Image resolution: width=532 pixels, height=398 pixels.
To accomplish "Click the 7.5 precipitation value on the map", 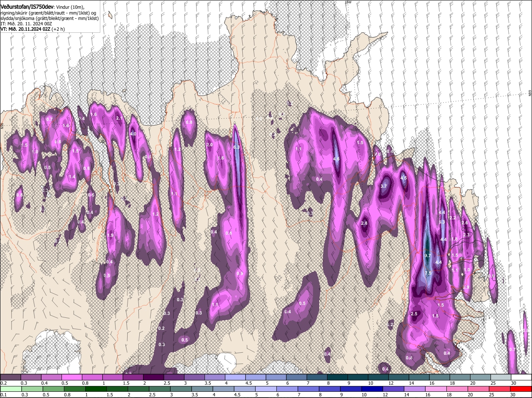I will tap(428, 273).
